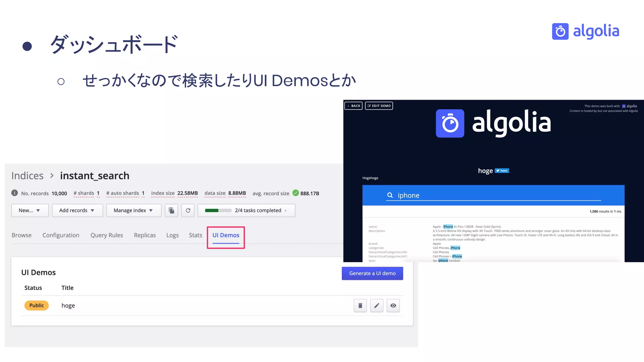
Task: Expand the Manage index dropdown
Action: pos(134,211)
